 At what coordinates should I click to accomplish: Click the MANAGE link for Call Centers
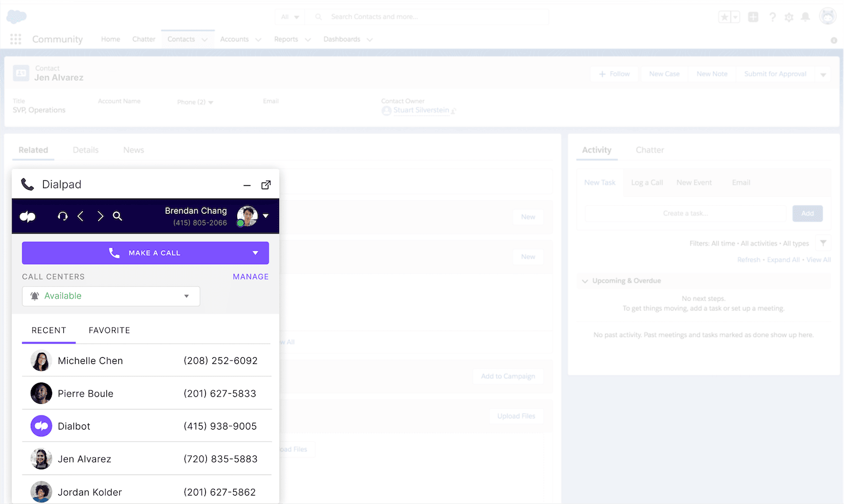pyautogui.click(x=251, y=276)
